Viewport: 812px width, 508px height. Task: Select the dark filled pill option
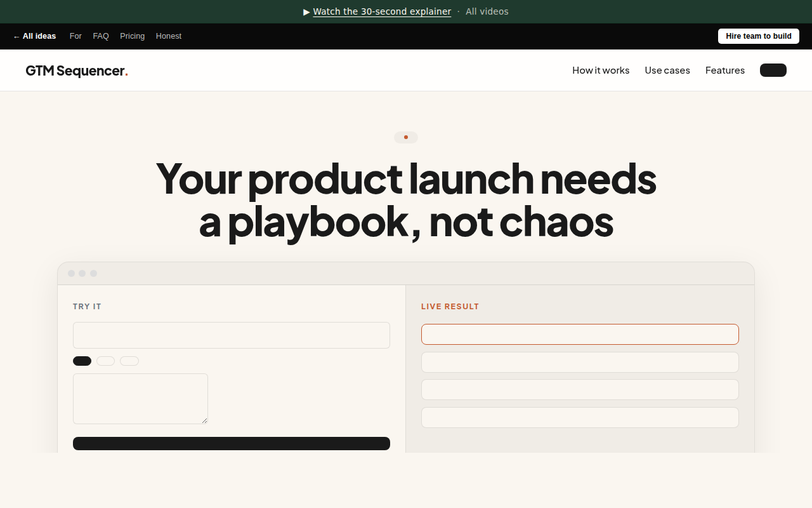(82, 361)
